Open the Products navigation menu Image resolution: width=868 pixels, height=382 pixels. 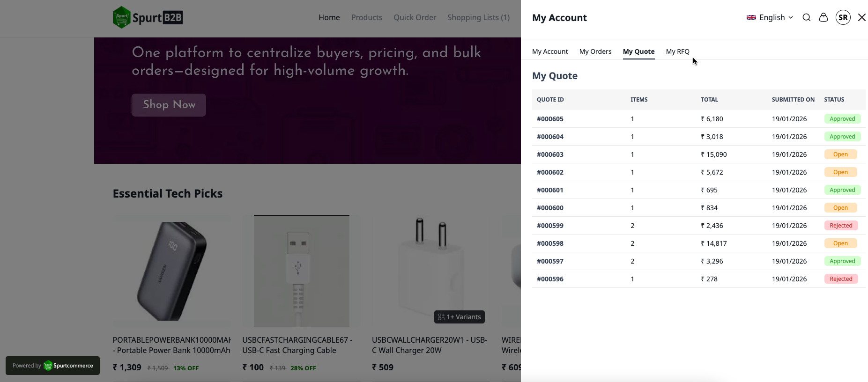coord(367,17)
